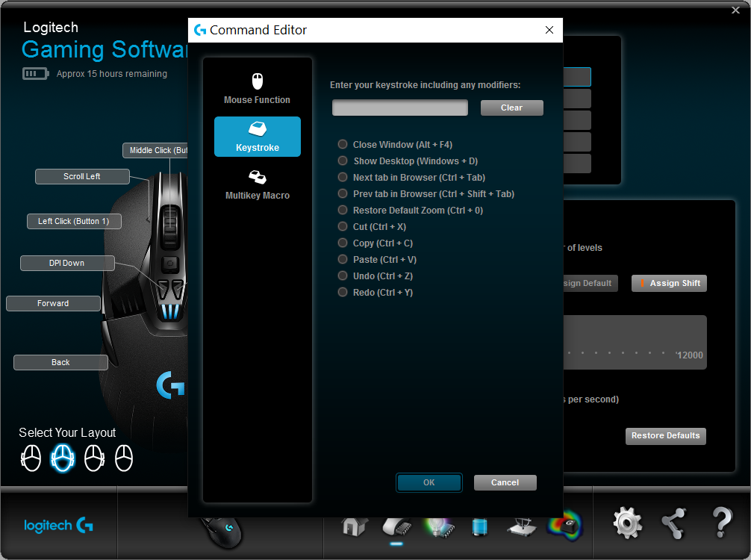Cancel the Command Editor dialog

click(505, 482)
